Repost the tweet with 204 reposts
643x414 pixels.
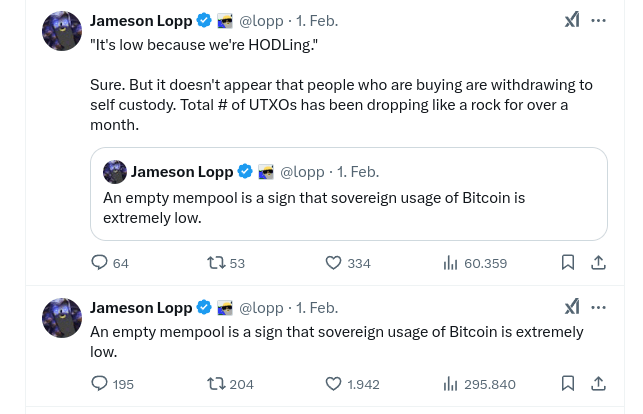pyautogui.click(x=215, y=384)
